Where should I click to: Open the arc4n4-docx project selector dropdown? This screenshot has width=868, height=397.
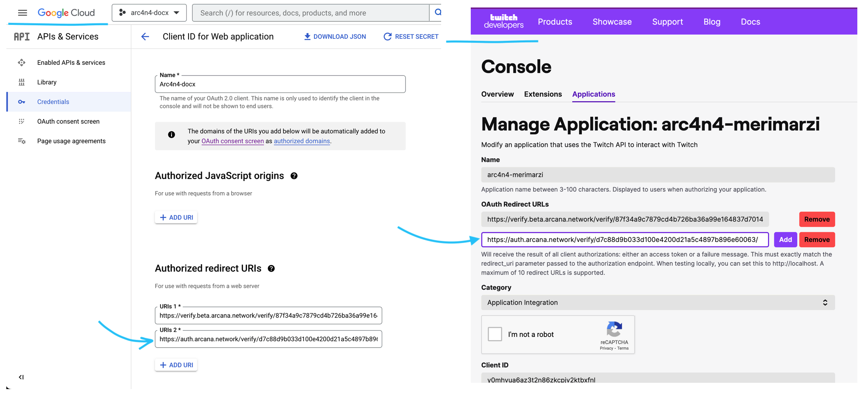pyautogui.click(x=149, y=13)
